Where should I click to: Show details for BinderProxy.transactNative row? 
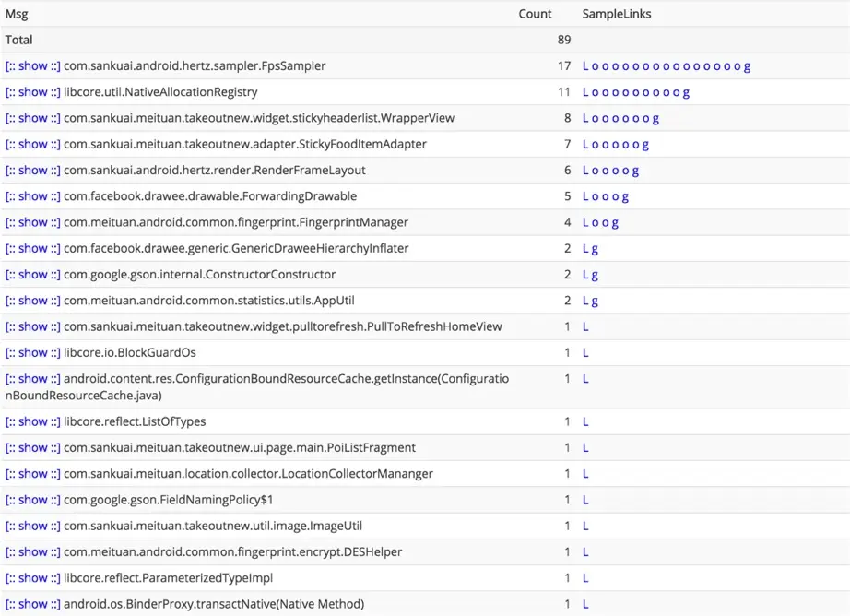coord(32,604)
